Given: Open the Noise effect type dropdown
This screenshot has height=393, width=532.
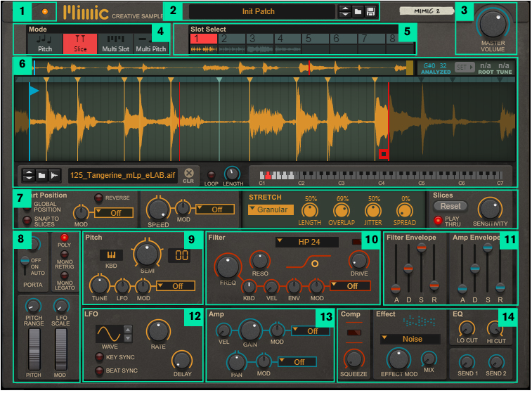Looking at the screenshot, I should pos(410,339).
